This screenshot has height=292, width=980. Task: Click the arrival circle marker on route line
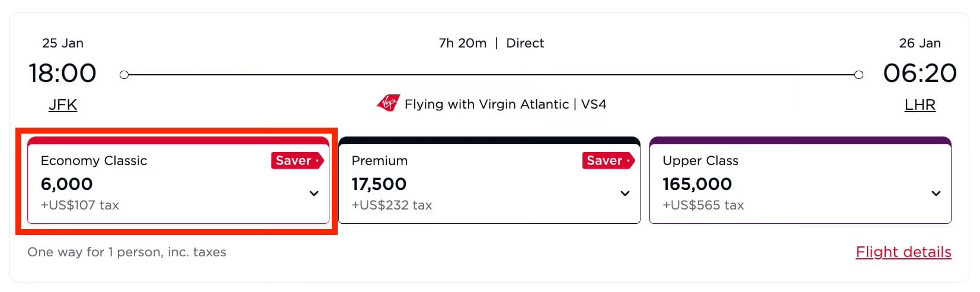(859, 75)
